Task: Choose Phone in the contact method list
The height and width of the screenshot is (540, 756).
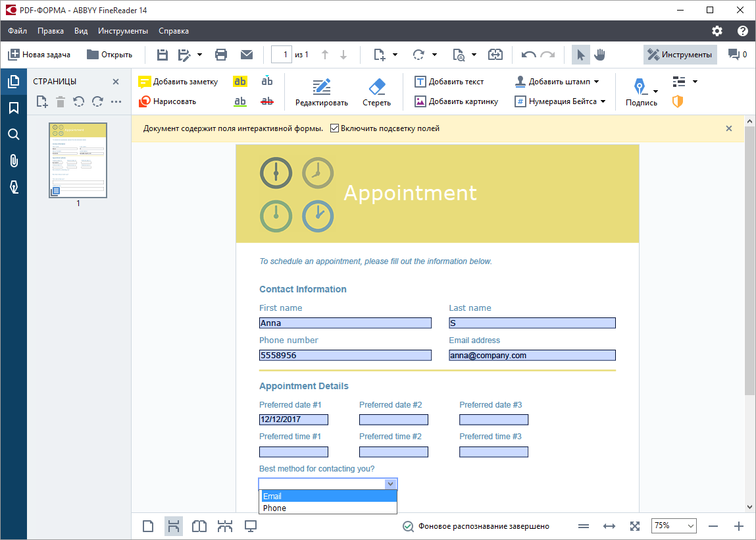Action: click(328, 508)
